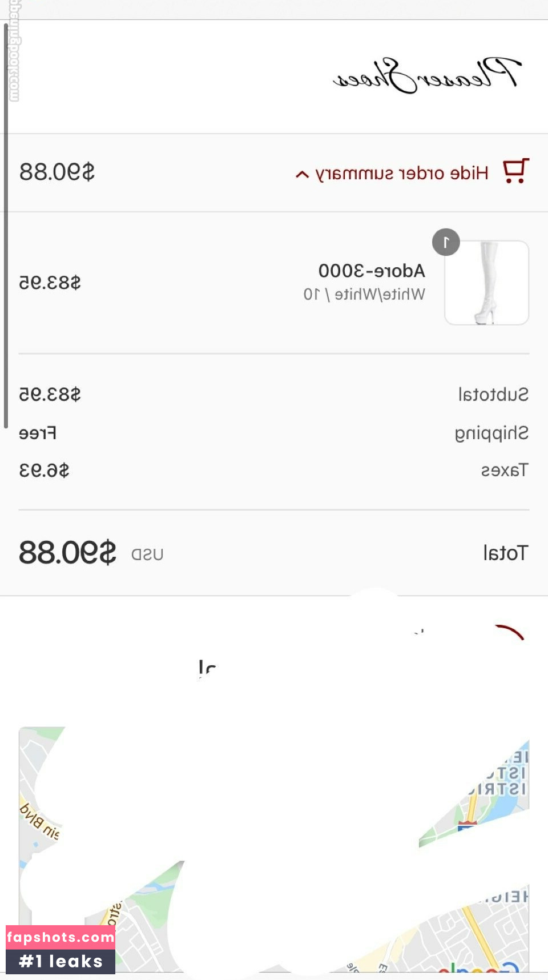Click the Free shipping value

pyautogui.click(x=38, y=433)
